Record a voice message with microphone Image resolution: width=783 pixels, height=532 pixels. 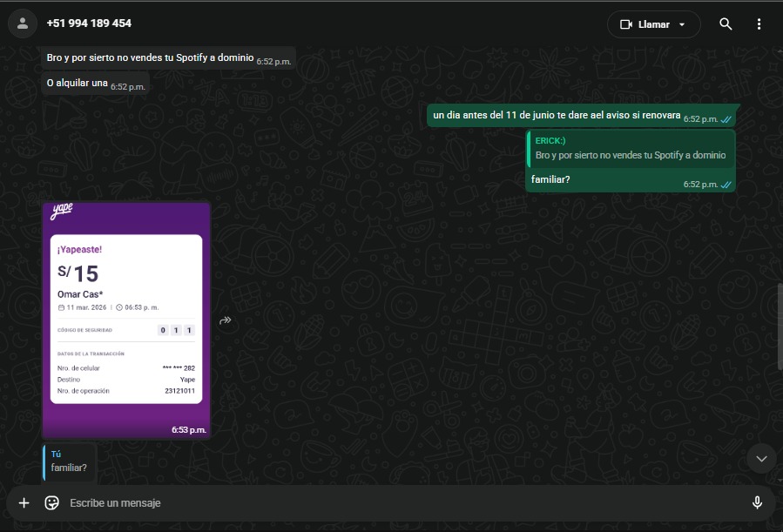point(757,503)
